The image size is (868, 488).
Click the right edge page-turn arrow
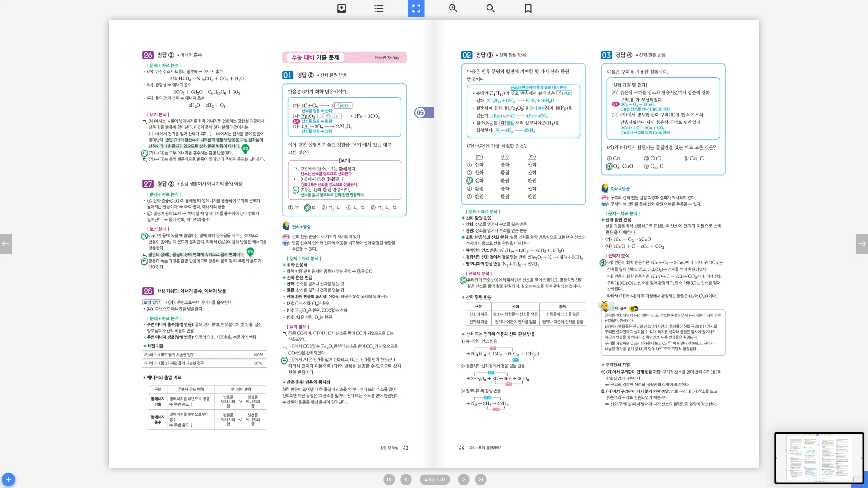(x=861, y=244)
